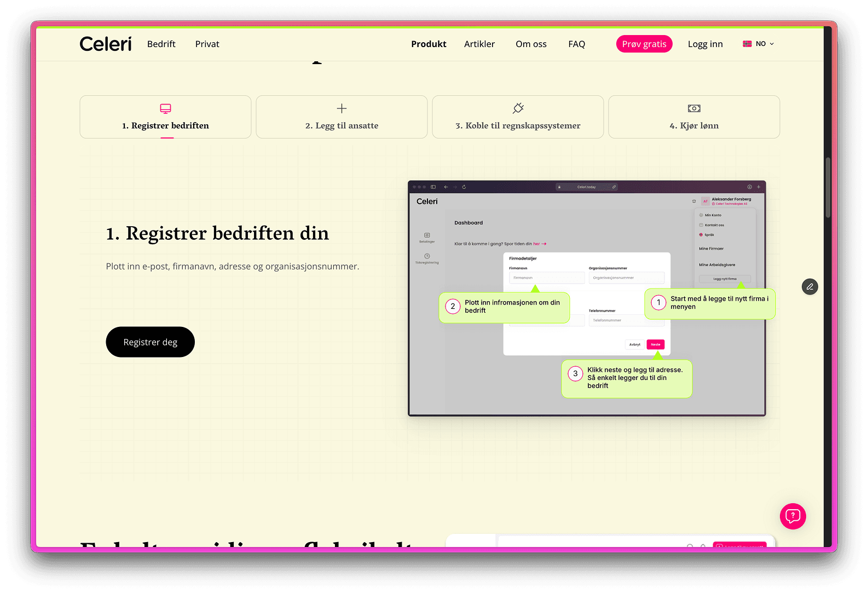The image size is (868, 593).
Task: Select the 1. Registrer bedriften tab
Action: click(165, 117)
